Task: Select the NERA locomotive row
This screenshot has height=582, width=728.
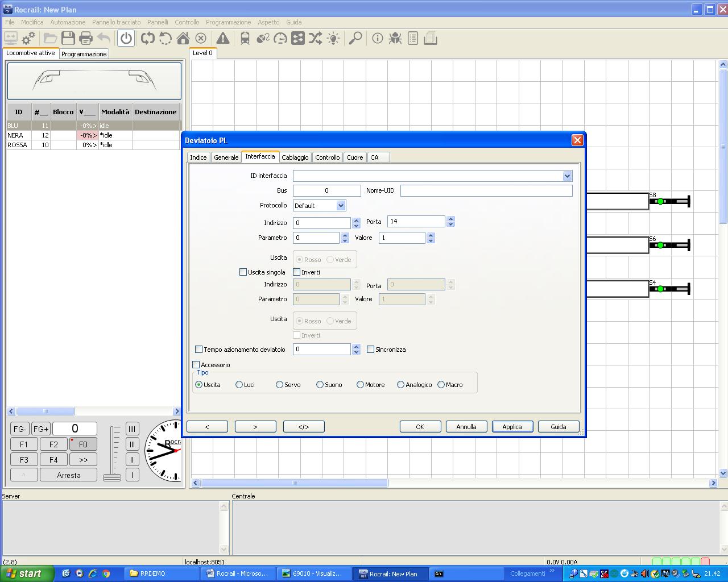Action: pyautogui.click(x=93, y=135)
